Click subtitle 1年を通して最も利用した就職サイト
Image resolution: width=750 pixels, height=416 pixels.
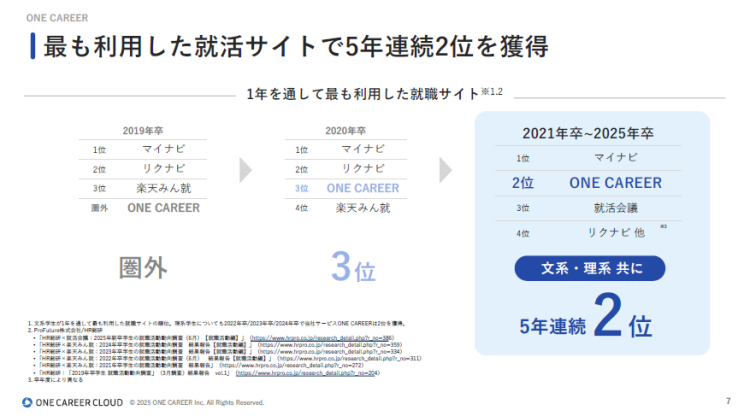click(363, 94)
